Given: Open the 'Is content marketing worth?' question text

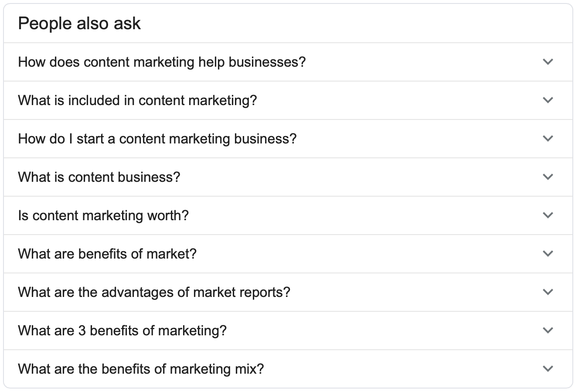Looking at the screenshot, I should [103, 215].
